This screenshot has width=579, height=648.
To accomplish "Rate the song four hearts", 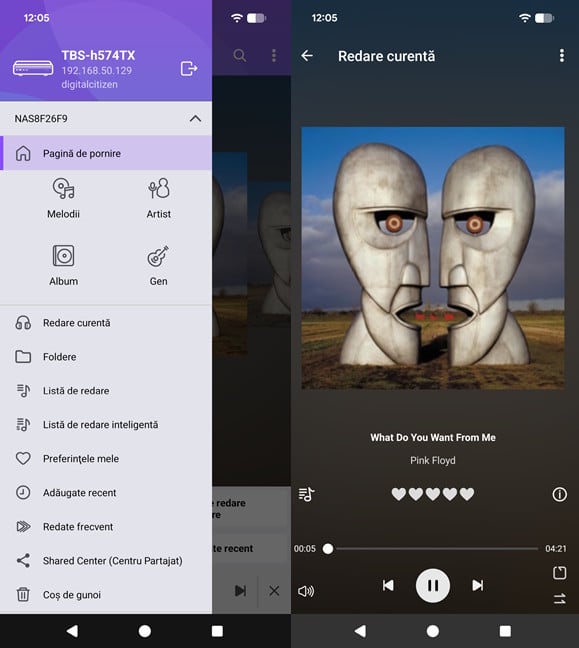I will [450, 494].
